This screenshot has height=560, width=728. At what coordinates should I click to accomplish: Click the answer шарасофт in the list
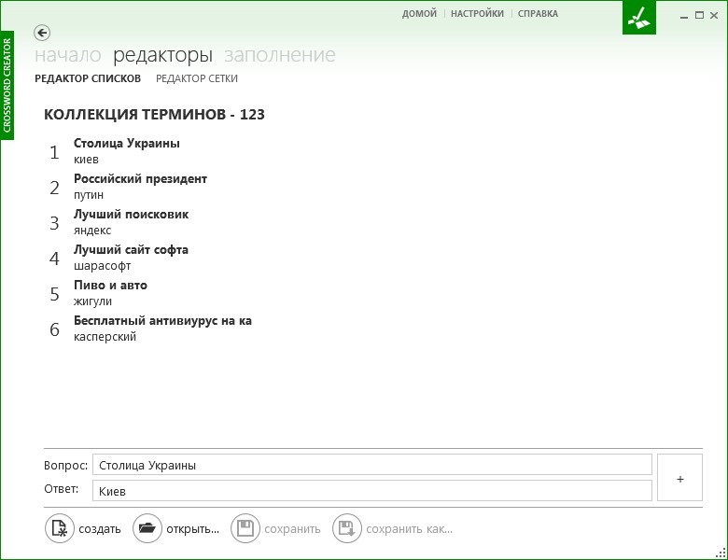[x=102, y=266]
